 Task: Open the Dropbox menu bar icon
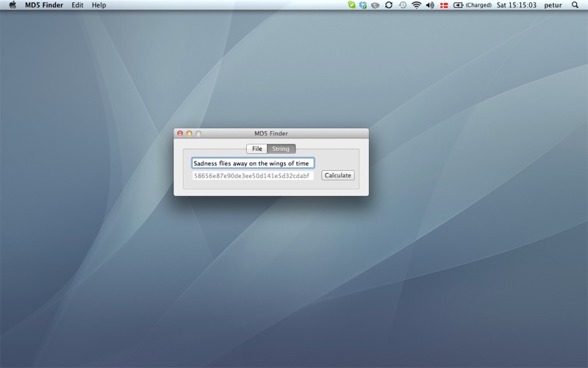[362, 5]
